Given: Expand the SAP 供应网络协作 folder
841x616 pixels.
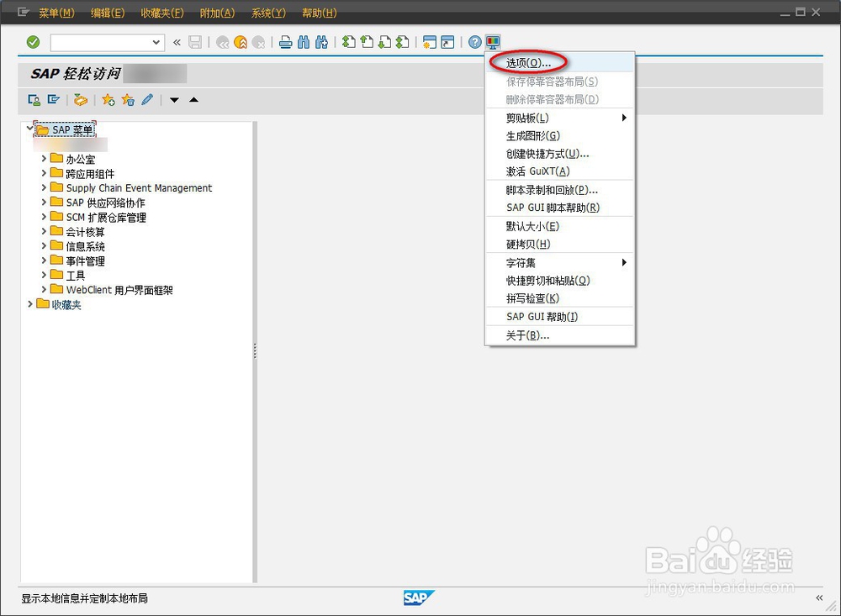Looking at the screenshot, I should [44, 203].
